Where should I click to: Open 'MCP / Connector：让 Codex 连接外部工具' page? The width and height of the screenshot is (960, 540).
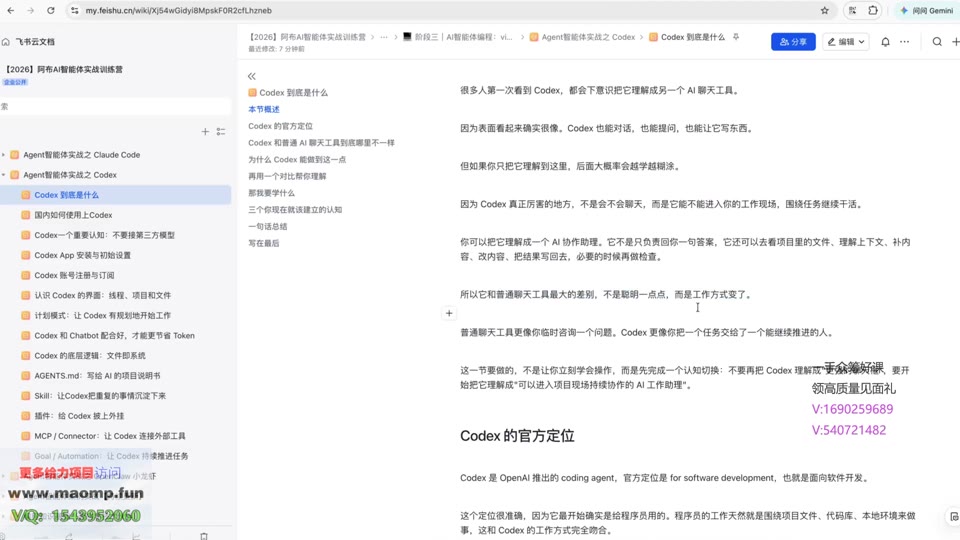(x=110, y=436)
